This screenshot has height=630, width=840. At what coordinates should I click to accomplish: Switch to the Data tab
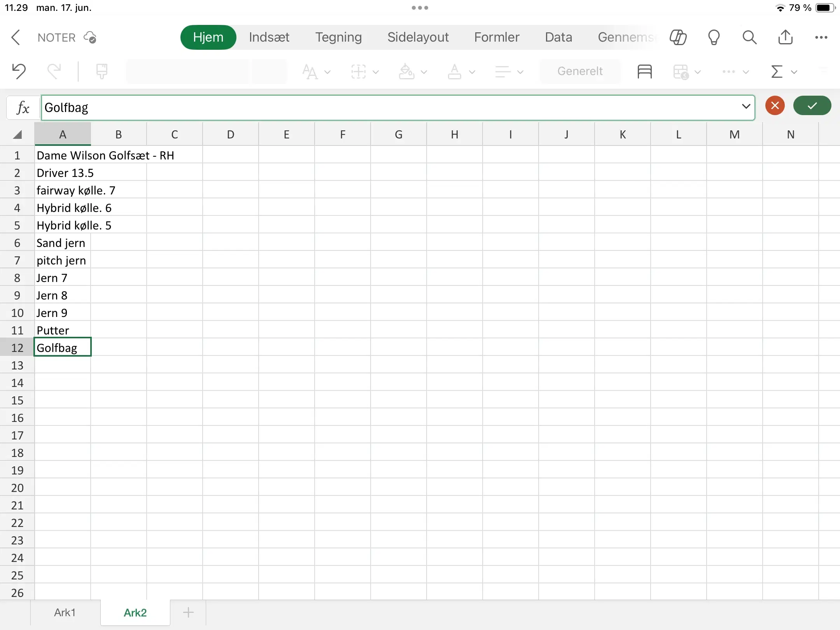pos(558,37)
